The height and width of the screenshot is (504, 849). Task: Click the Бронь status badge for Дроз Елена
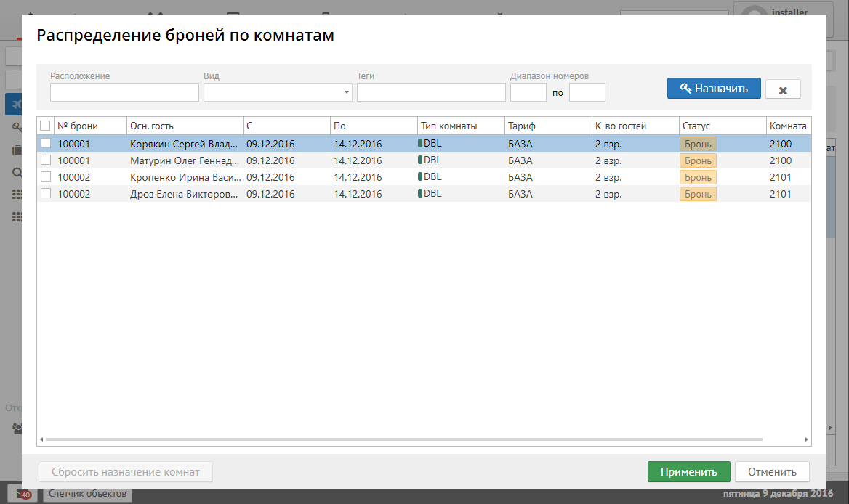click(x=698, y=194)
